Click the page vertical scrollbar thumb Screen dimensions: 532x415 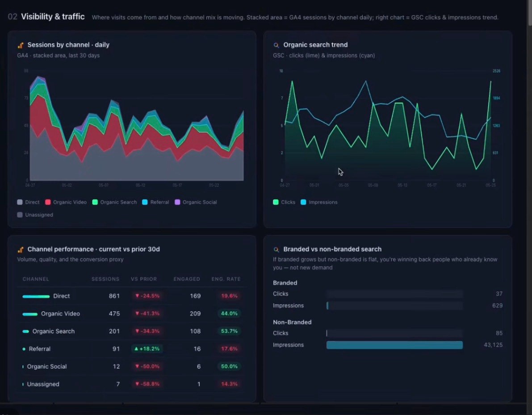coord(529,12)
